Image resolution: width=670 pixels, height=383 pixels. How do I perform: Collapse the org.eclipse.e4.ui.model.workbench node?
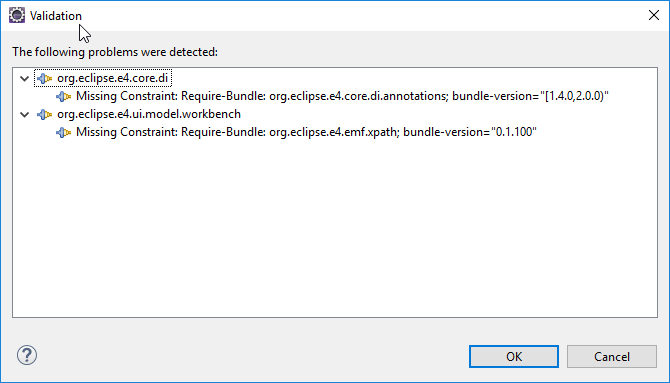coord(25,115)
